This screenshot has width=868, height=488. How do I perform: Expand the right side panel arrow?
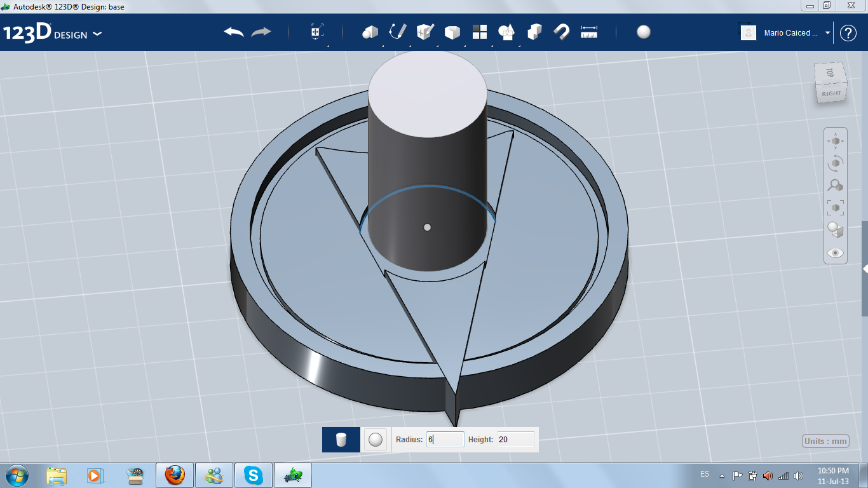pos(865,269)
